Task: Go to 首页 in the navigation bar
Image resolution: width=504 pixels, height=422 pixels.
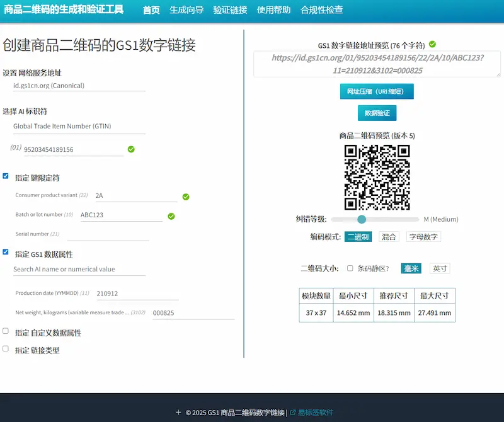Action: [x=151, y=10]
